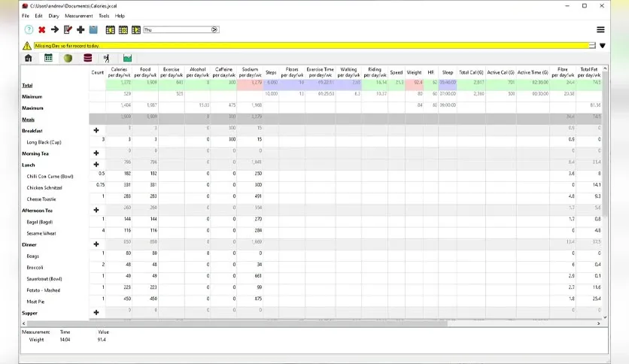Click the Total Fat column header
629x364 pixels.
(589, 72)
